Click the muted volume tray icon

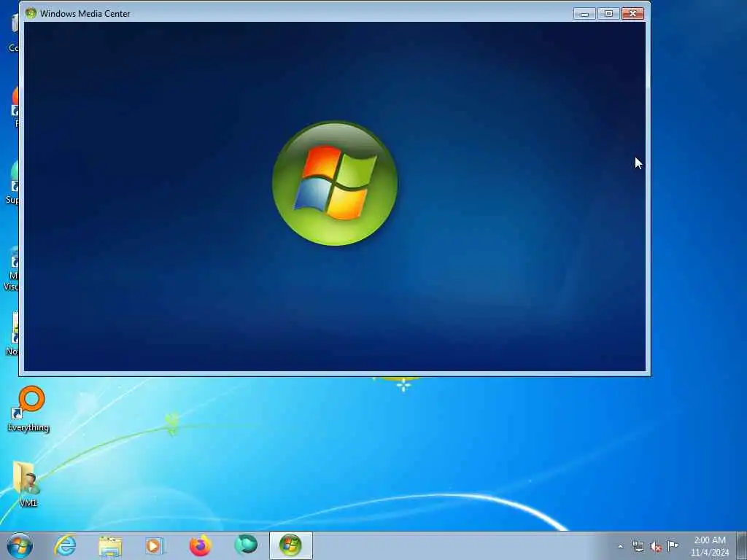pos(656,547)
